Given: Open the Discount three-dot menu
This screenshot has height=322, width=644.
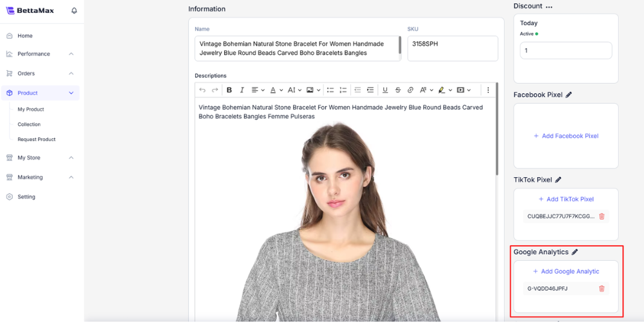Looking at the screenshot, I should click(x=549, y=6).
